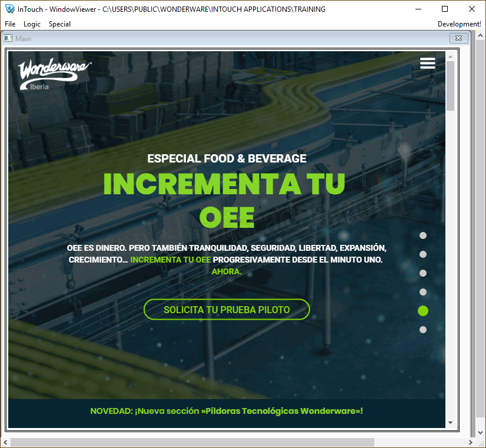Screen dimensions: 486x448
Task: Close the Main inner window
Action: point(458,38)
